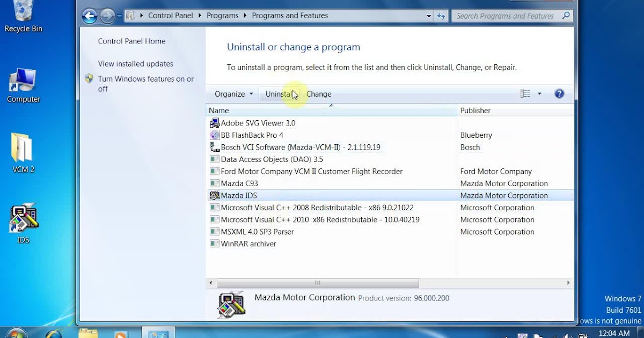This screenshot has height=338, width=644.
Task: Select Microsoft Visual C++ 2008 Redistributable entry
Action: point(317,208)
